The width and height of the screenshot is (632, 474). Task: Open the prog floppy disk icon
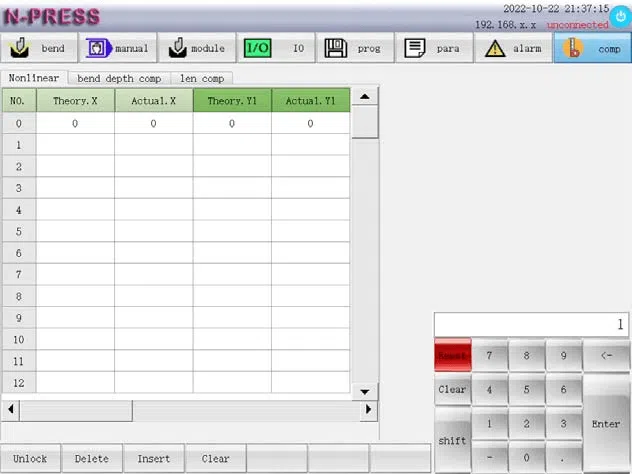click(336, 48)
